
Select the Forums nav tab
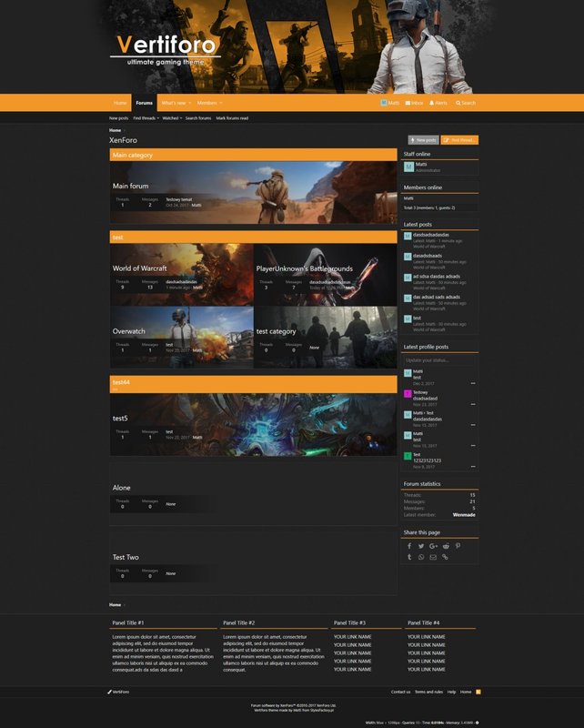(x=144, y=103)
